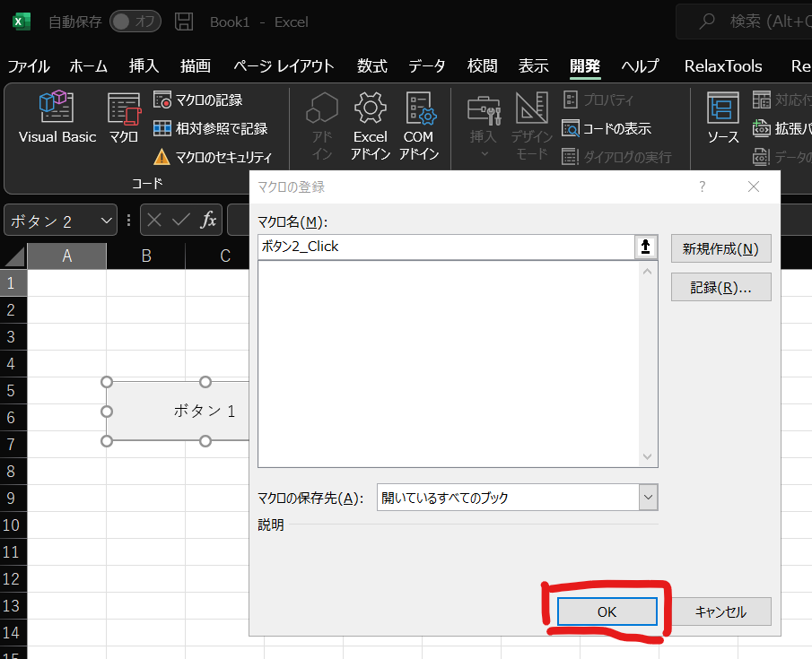Open the macro location (マクロの保存先) dropdown

(648, 497)
